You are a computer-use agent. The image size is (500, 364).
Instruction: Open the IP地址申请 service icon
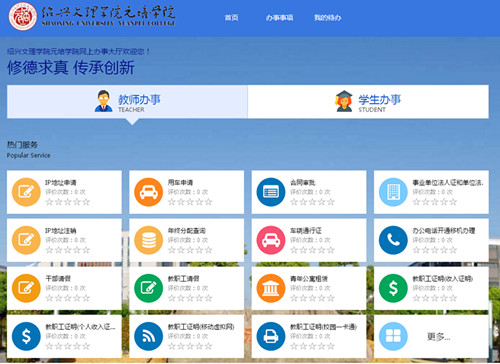coord(26,192)
